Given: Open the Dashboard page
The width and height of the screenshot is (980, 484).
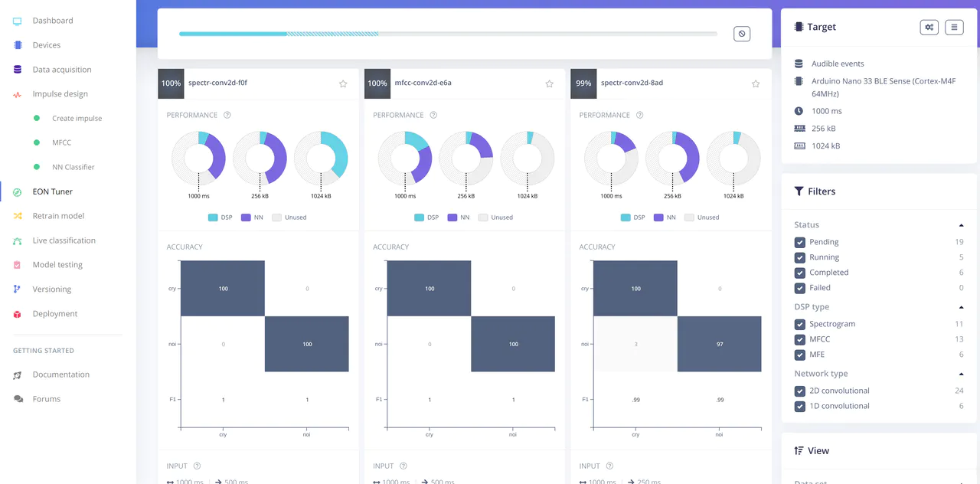Looking at the screenshot, I should pyautogui.click(x=53, y=21).
